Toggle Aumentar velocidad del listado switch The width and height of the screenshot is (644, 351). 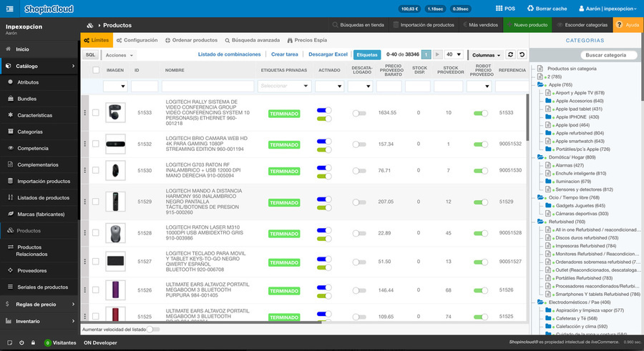coord(153,330)
